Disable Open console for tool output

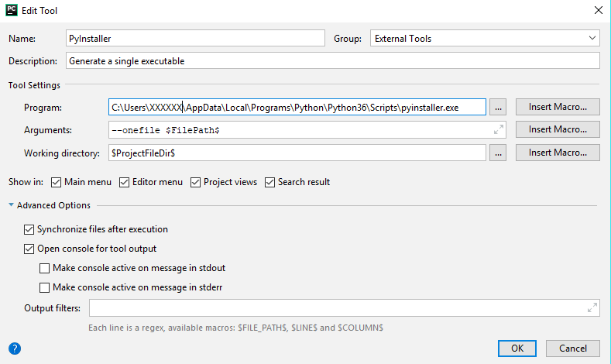point(29,249)
